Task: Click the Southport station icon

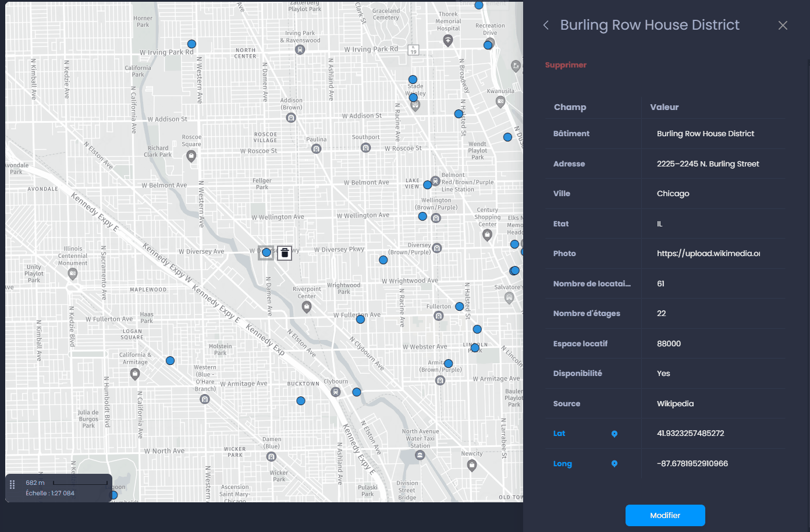Action: (365, 148)
